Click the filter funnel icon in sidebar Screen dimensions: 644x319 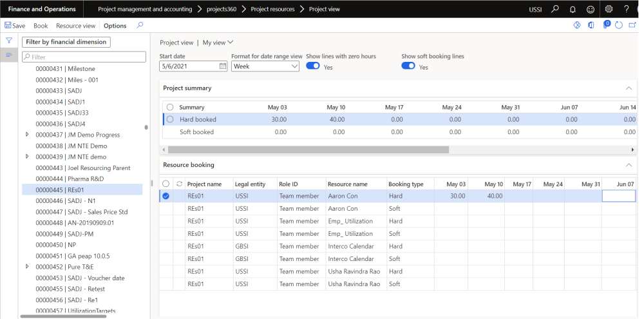click(9, 41)
